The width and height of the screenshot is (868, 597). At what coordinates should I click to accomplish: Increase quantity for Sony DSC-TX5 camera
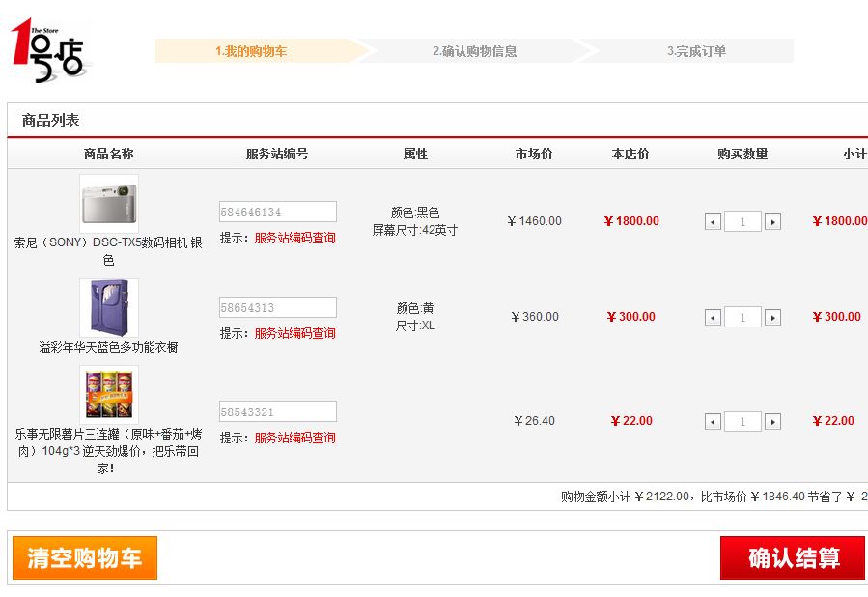click(x=772, y=222)
